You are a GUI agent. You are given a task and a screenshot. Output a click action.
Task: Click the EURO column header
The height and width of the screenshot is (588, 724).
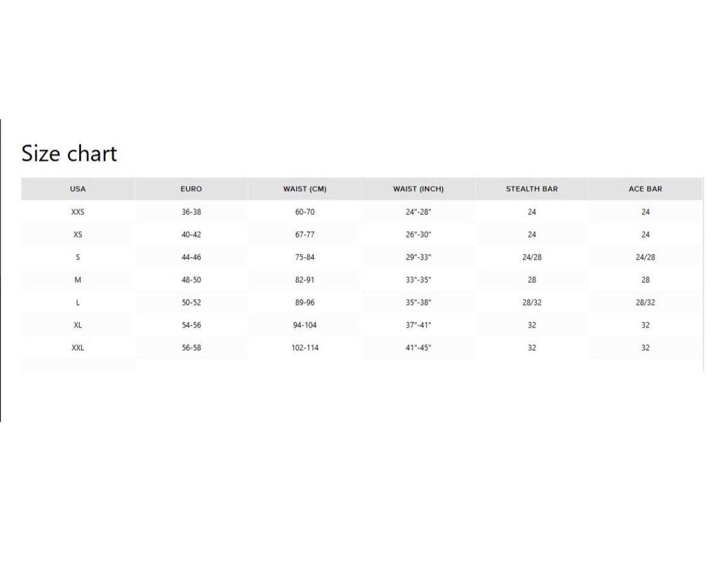tap(191, 189)
